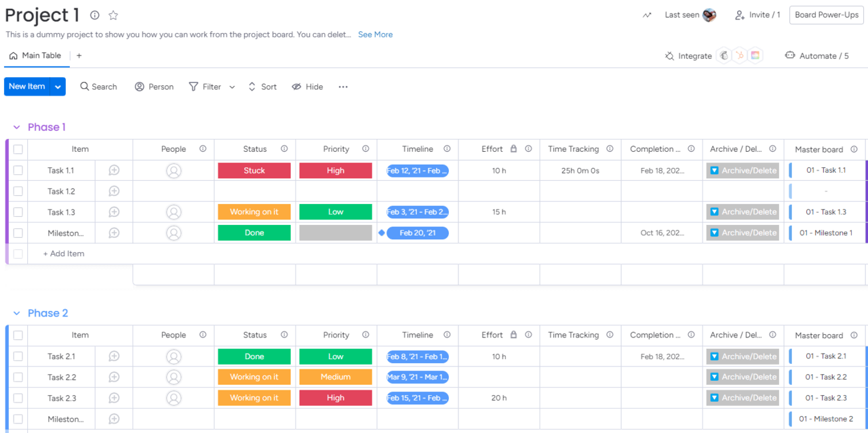The width and height of the screenshot is (868, 433).
Task: Show info for Phase 1 Priority column
Action: coord(366,149)
